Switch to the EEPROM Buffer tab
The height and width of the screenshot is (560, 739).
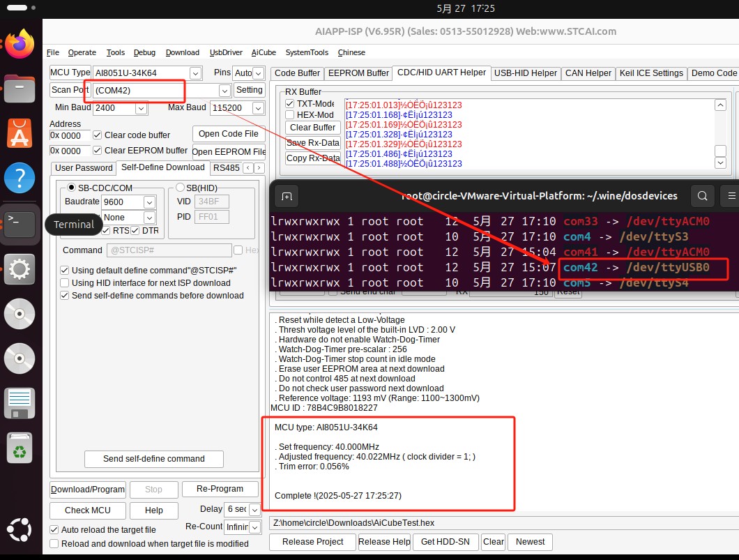coord(358,73)
